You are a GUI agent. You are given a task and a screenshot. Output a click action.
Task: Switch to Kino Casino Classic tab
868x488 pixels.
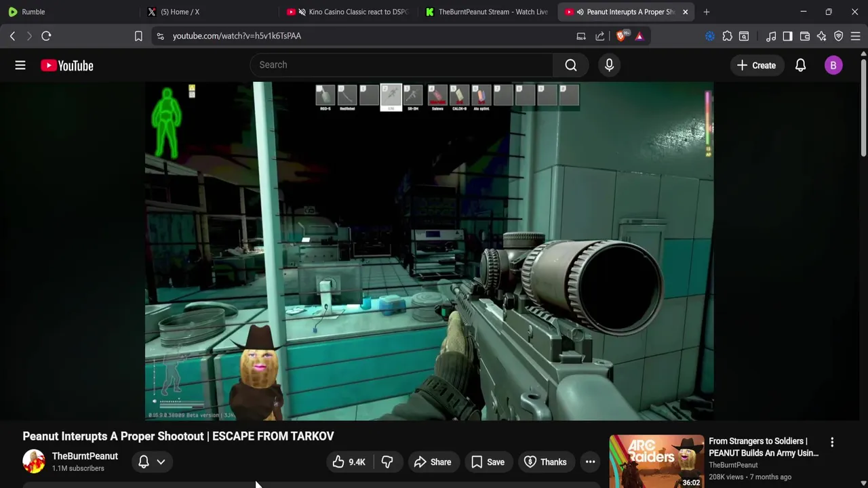pyautogui.click(x=349, y=12)
